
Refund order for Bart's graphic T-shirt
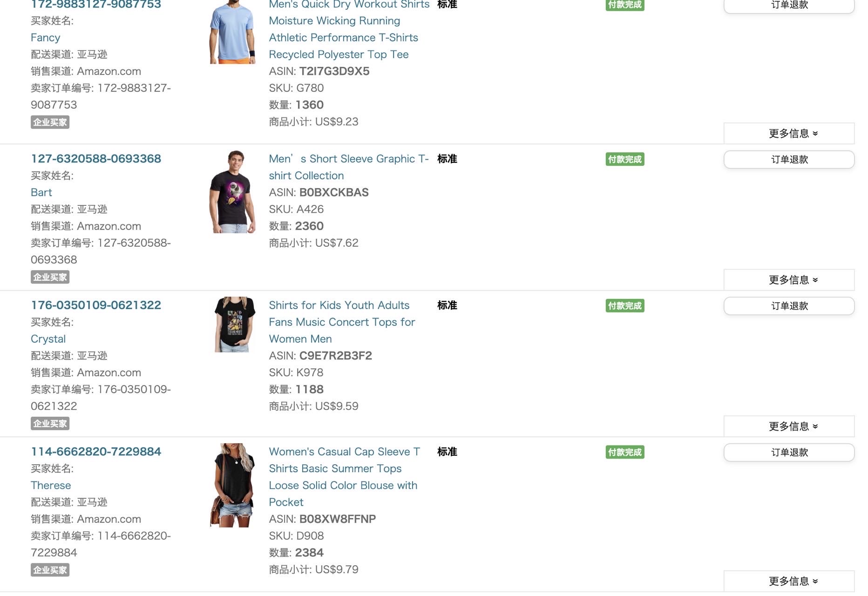pos(789,160)
